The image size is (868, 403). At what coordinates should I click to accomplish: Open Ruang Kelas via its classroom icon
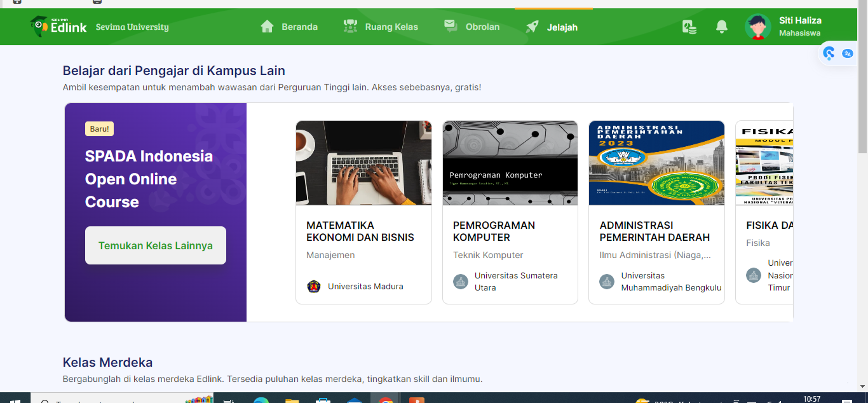coord(350,26)
